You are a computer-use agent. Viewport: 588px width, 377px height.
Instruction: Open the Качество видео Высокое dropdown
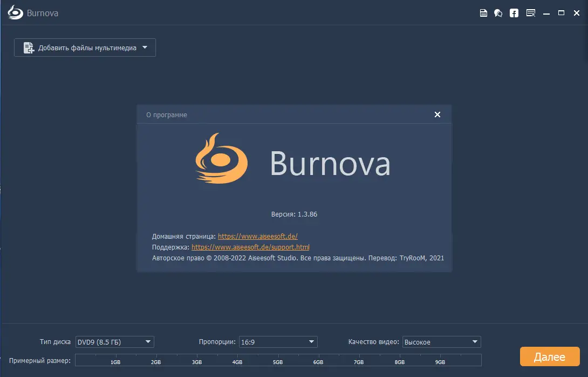(x=442, y=342)
